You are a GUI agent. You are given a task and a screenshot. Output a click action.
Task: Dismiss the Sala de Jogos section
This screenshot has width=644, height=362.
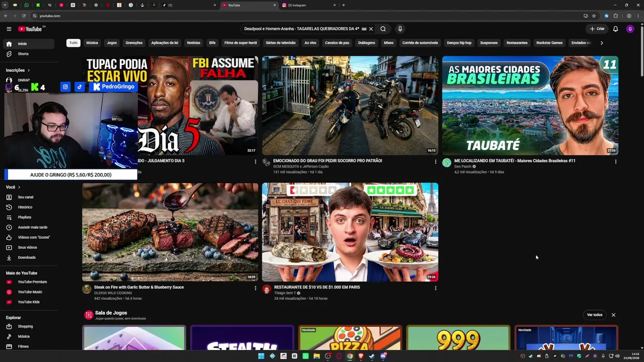[613, 315]
